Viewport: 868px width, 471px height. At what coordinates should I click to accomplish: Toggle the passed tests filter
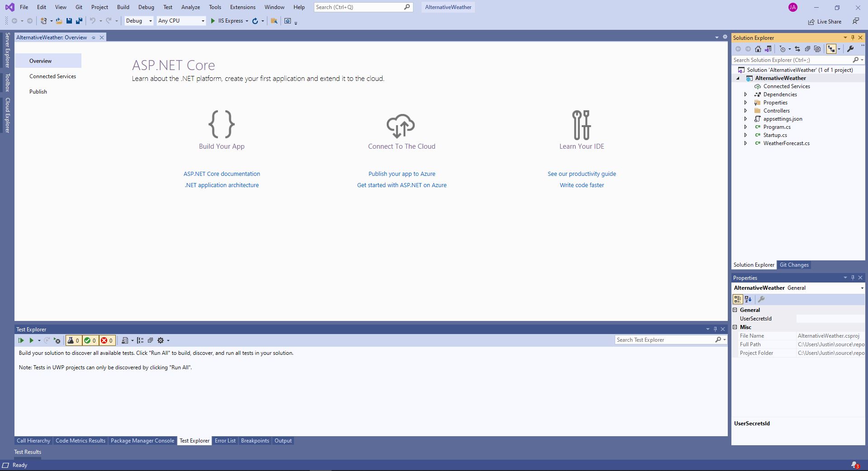pyautogui.click(x=90, y=340)
